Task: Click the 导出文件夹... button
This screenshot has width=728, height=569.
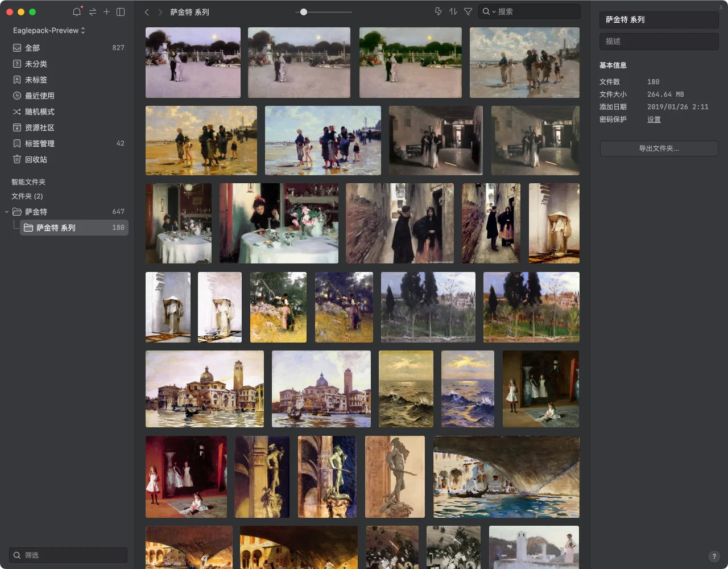Action: tap(659, 149)
